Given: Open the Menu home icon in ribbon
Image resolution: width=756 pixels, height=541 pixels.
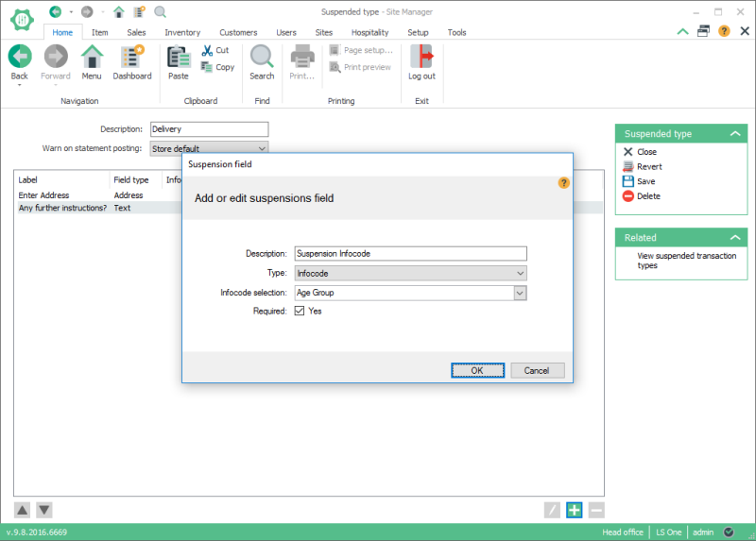Looking at the screenshot, I should [x=92, y=57].
